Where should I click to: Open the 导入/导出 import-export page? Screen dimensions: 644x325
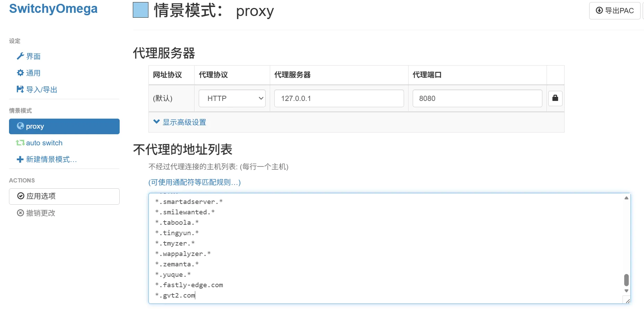41,89
